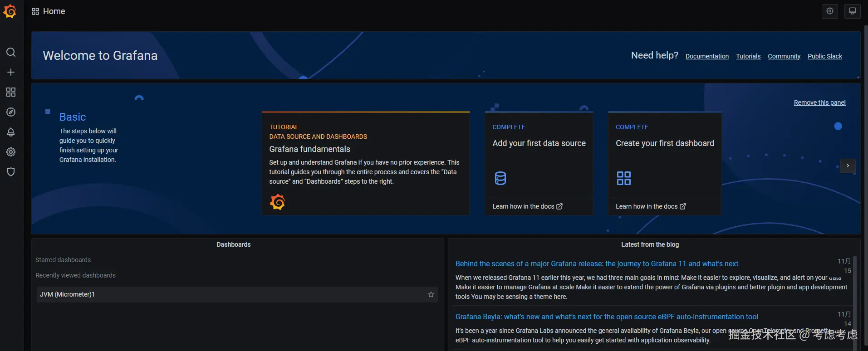Open the JVM (Micrometer)1 recent dashboard

tap(237, 294)
